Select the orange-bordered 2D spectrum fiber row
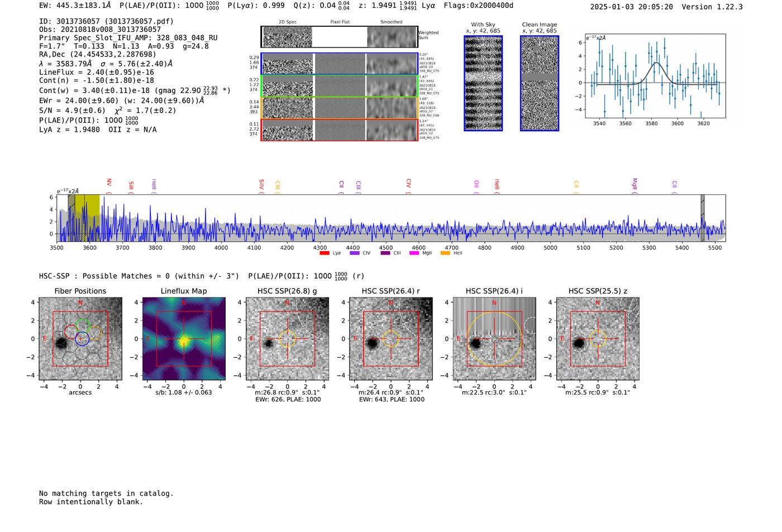The height and width of the screenshot is (532, 782). point(340,108)
